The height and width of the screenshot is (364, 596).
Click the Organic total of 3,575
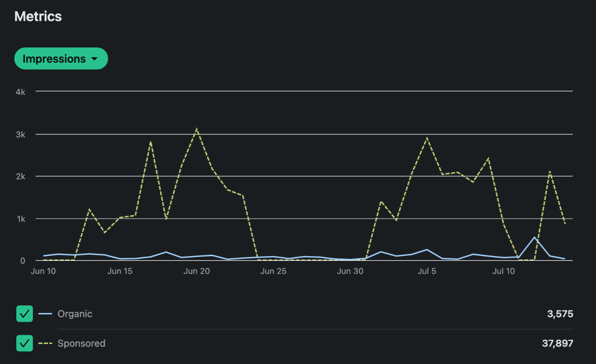(560, 314)
